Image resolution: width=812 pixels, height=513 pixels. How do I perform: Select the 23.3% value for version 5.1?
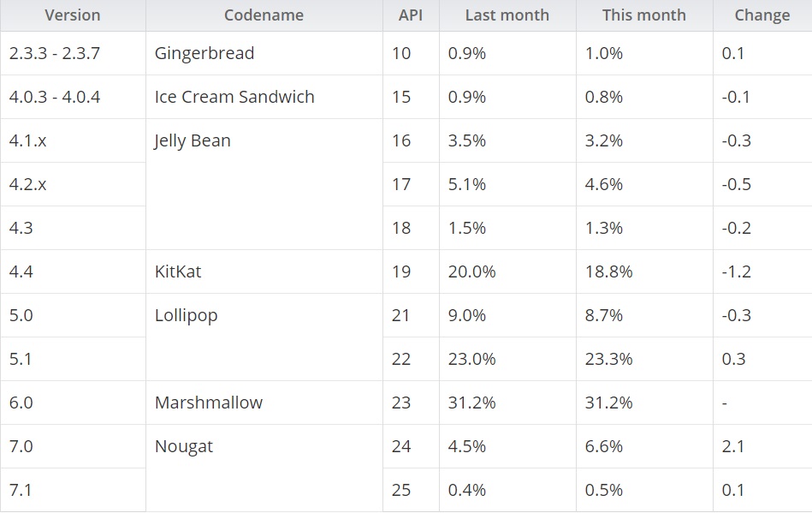pos(644,359)
